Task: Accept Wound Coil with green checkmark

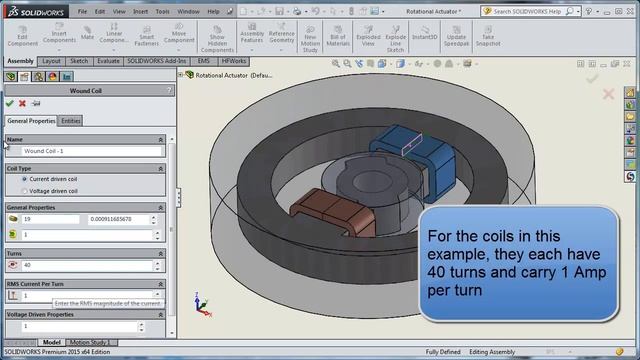Action: coord(10,103)
